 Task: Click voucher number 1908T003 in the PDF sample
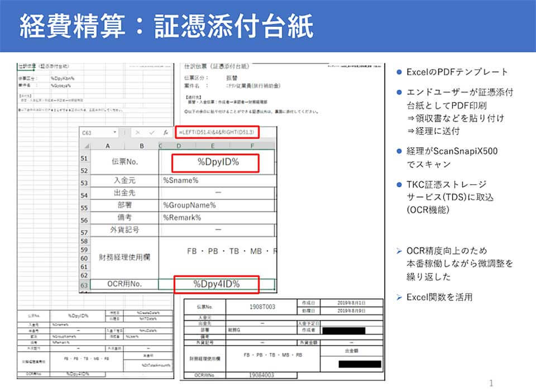pyautogui.click(x=262, y=307)
